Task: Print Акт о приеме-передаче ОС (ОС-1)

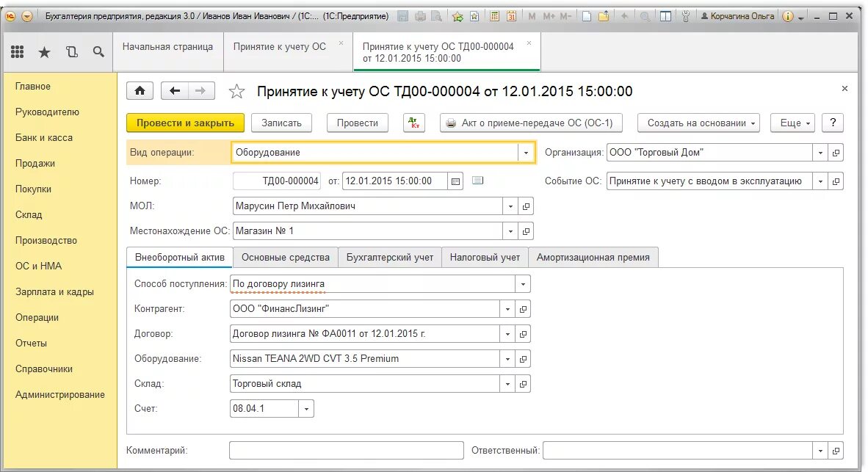Action: tap(531, 123)
